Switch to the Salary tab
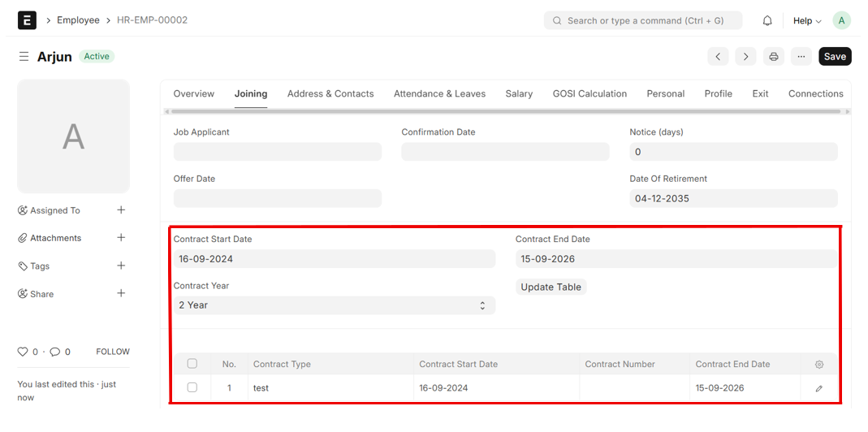Screen dimensions: 868x432 519,93
